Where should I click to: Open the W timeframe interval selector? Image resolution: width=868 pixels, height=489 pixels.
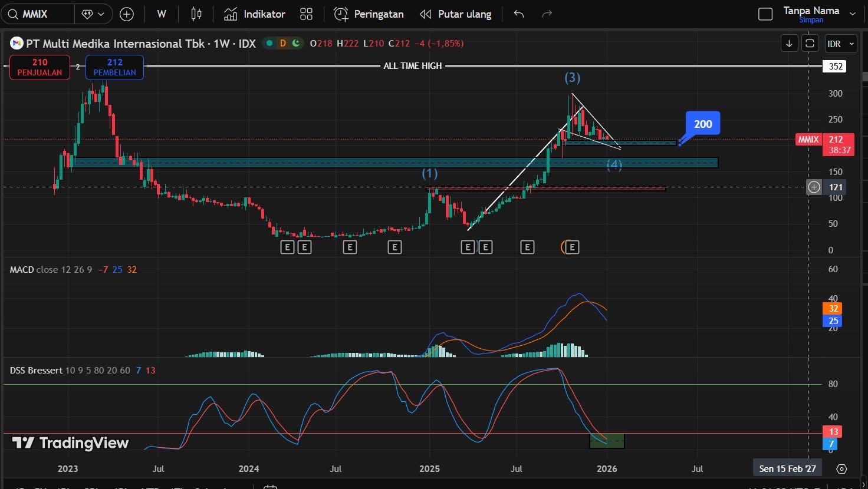pyautogui.click(x=162, y=14)
